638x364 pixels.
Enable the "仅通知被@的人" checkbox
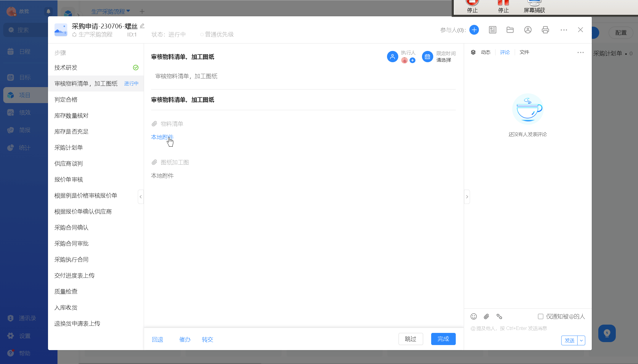[541, 316]
